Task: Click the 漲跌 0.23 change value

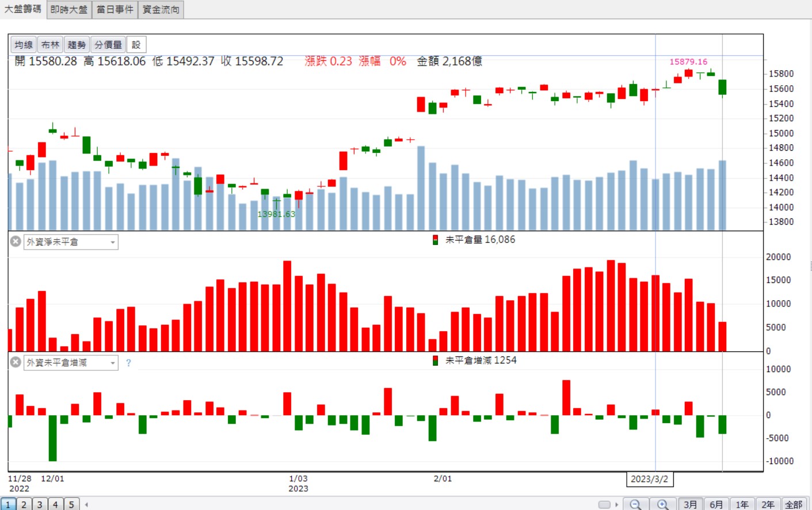Action: coord(328,61)
